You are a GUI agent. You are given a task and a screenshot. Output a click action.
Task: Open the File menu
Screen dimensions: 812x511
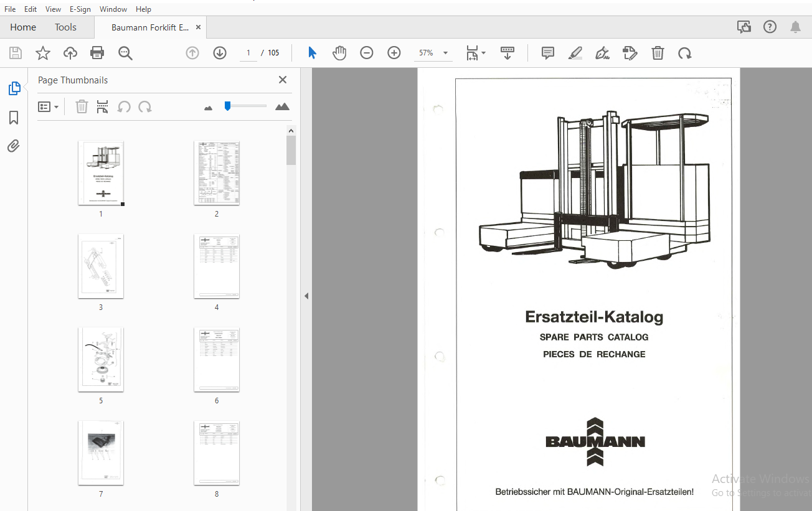(10, 9)
